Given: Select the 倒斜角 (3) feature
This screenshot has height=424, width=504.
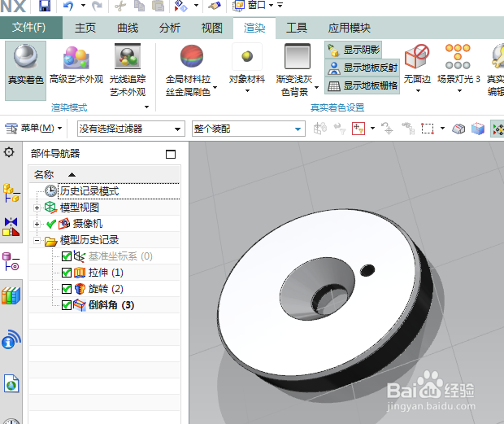Looking at the screenshot, I should coord(111,305).
